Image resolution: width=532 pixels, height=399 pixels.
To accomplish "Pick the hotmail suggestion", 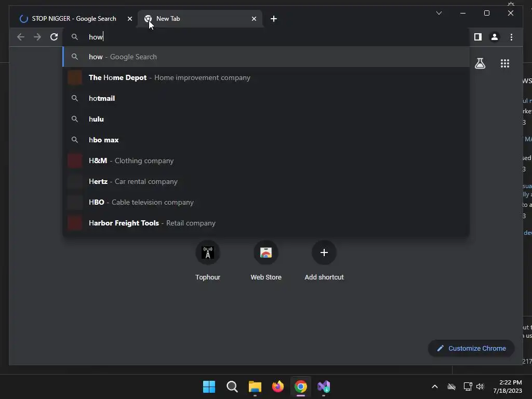I will pyautogui.click(x=266, y=98).
